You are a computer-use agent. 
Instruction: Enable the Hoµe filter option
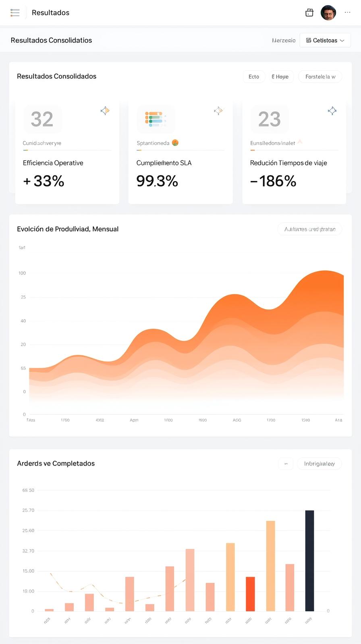click(x=281, y=76)
